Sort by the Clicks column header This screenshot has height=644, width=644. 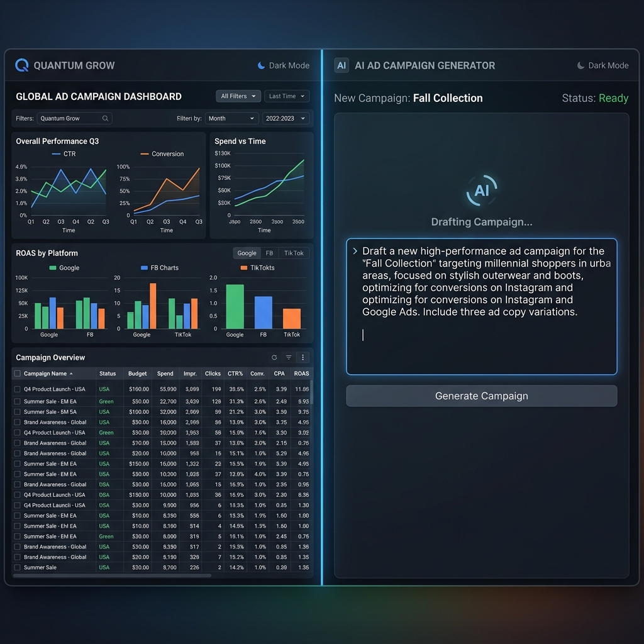pos(213,374)
